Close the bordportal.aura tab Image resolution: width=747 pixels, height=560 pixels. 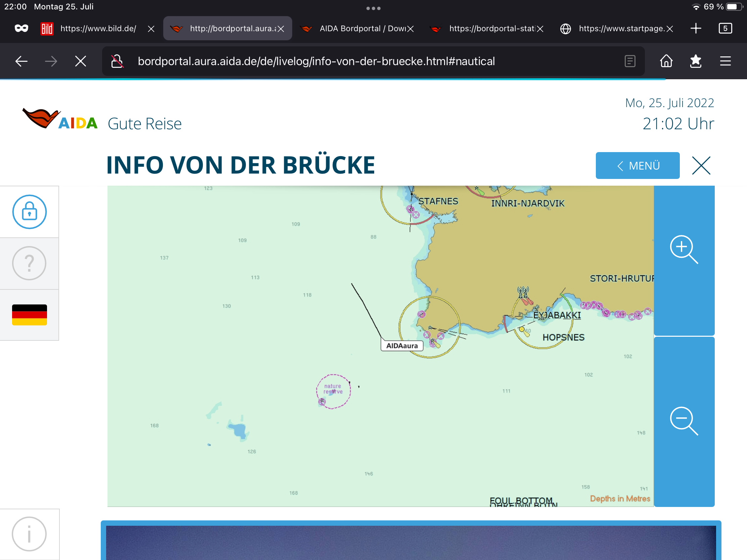[x=281, y=29]
